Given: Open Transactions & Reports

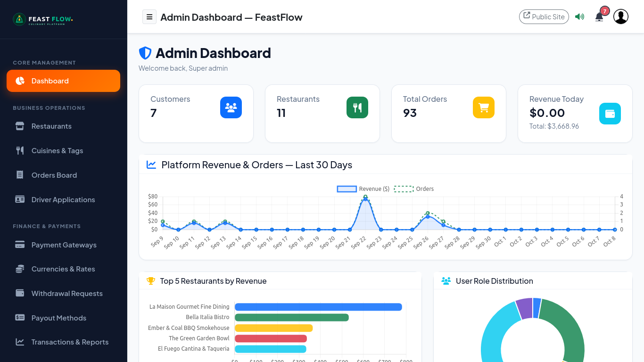Looking at the screenshot, I should click(63, 342).
